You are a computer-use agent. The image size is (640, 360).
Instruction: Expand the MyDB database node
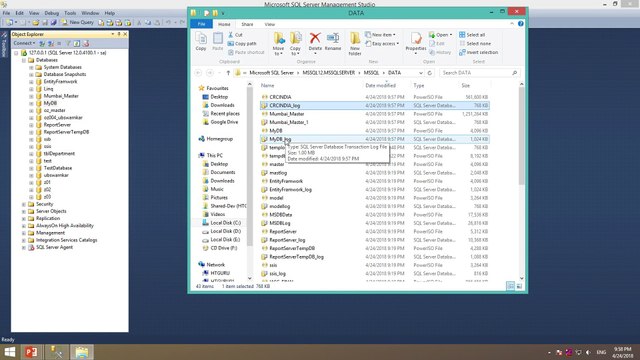point(31,103)
